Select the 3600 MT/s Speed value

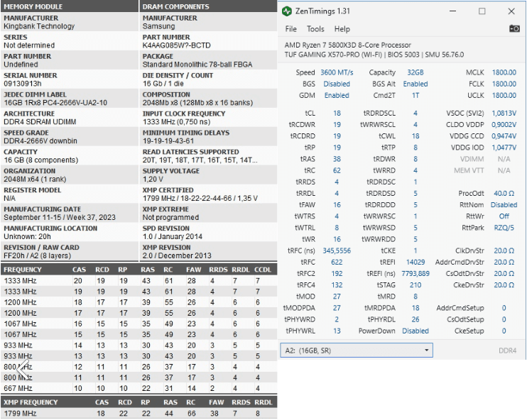click(337, 72)
